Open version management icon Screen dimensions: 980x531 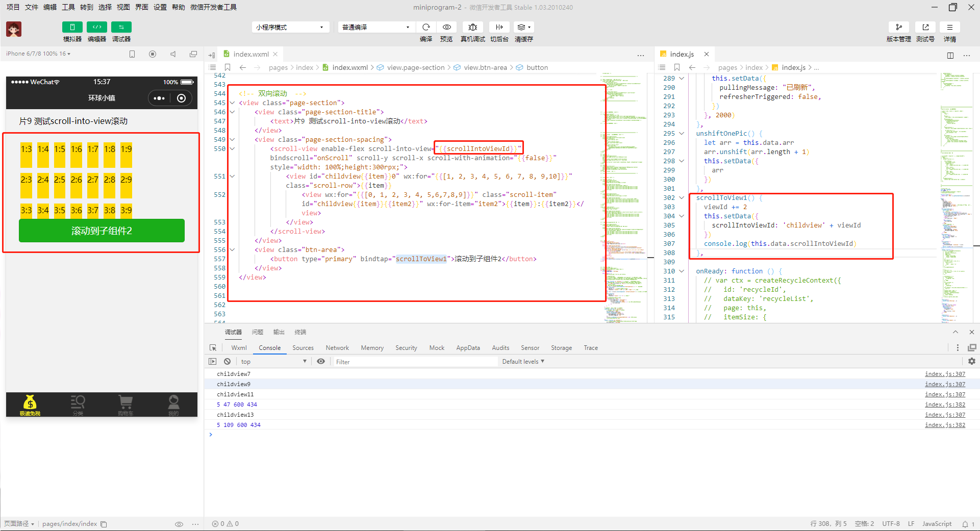point(898,27)
